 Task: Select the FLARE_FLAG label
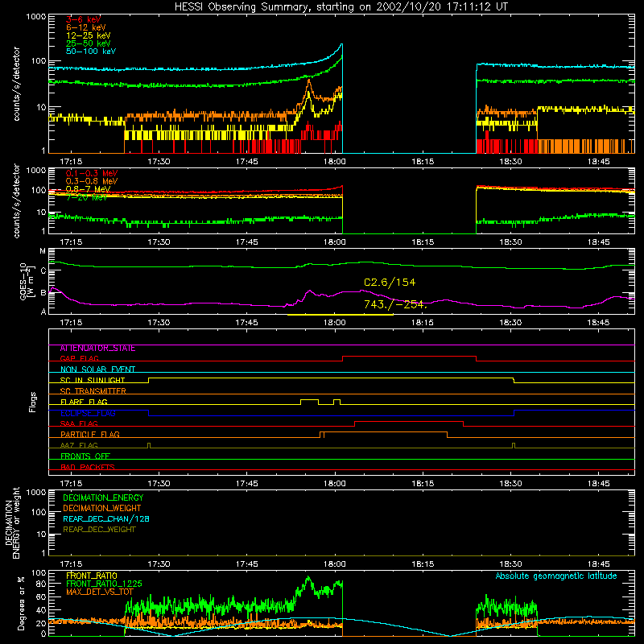tap(84, 402)
